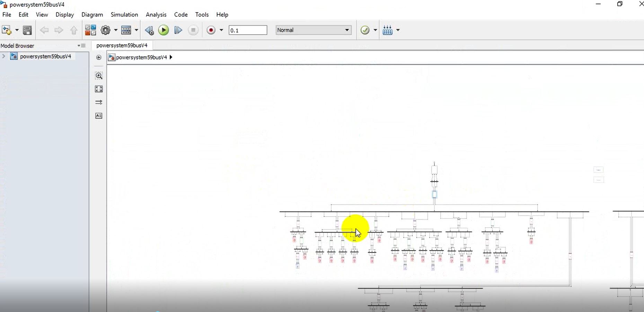Click the Step Back button

click(149, 30)
